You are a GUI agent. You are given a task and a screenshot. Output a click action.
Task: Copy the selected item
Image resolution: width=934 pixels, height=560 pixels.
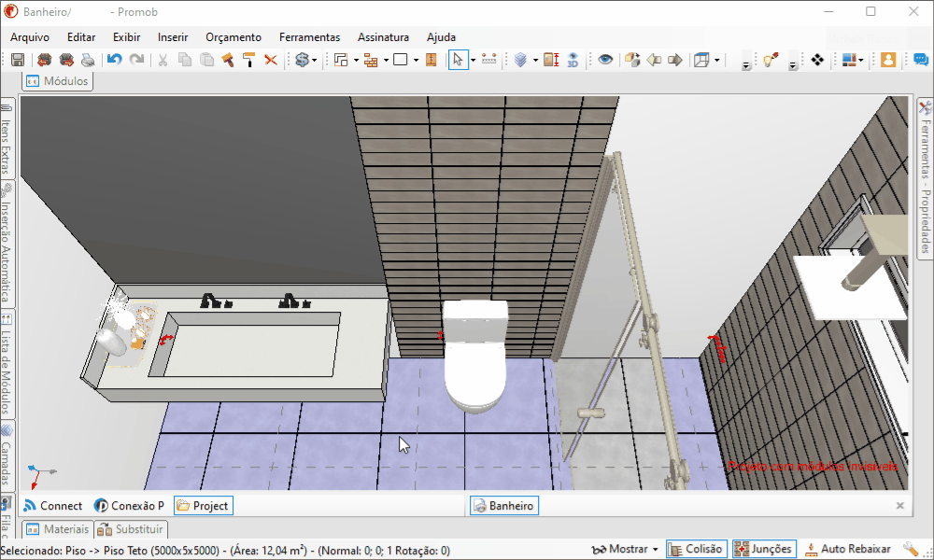[x=185, y=60]
